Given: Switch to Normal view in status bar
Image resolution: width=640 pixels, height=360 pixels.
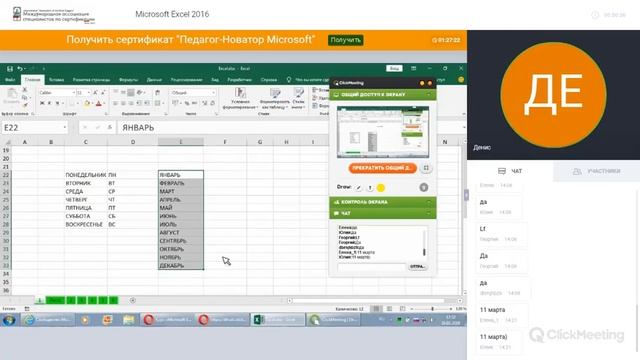Looking at the screenshot, I should tap(376, 309).
